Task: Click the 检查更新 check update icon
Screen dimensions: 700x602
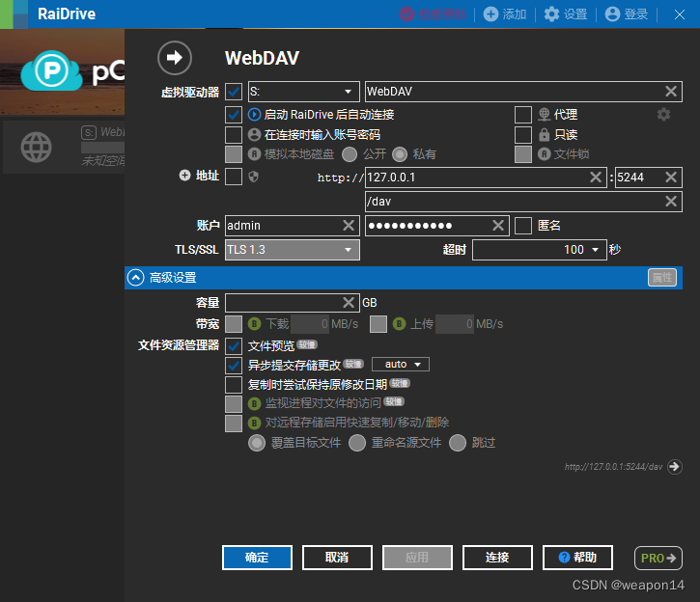Action: (406, 14)
